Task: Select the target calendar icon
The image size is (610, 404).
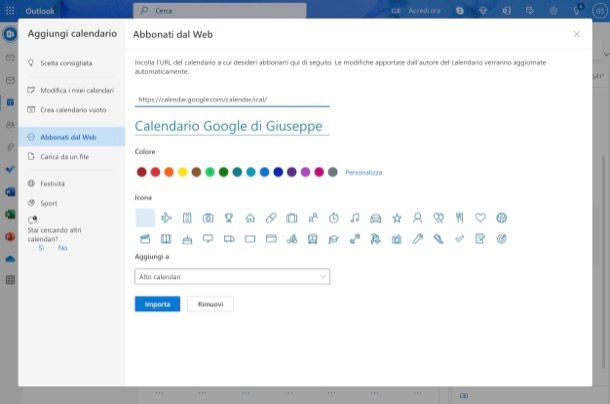Action: (501, 239)
